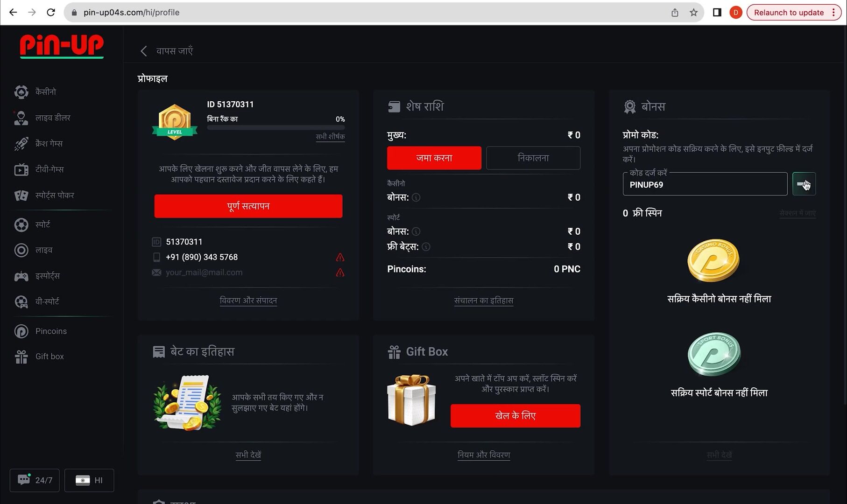Viewport: 847px width, 504px height.
Task: Open संचालन का इतिहास link
Action: (x=484, y=301)
